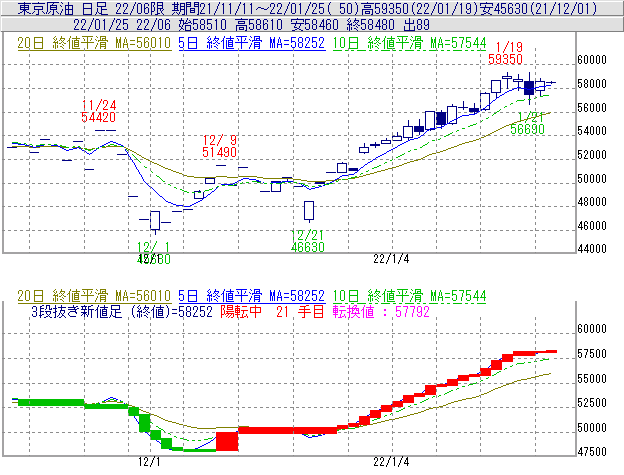Image resolution: width=624 pixels, height=475 pixels.
Task: Click the 57500 label on lower price axis
Action: tap(592, 354)
